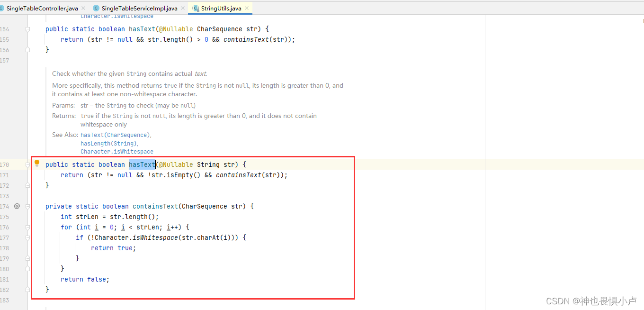Click 'return false;' on line 181
644x310 pixels.
coord(85,279)
